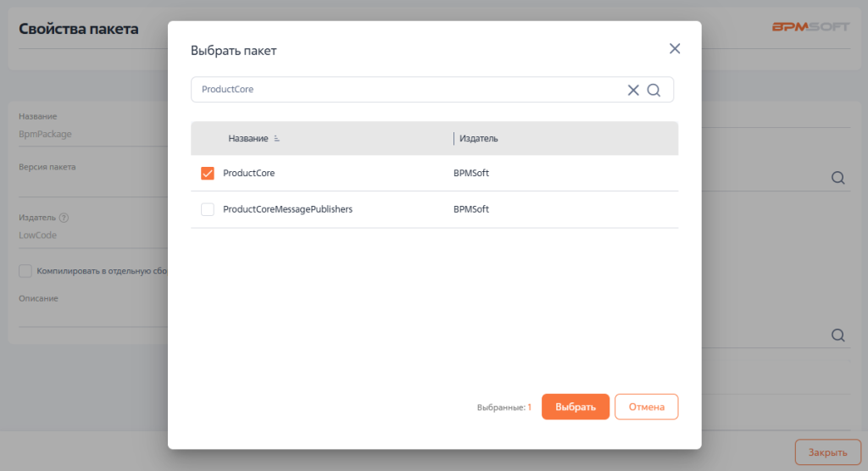The width and height of the screenshot is (868, 471).
Task: Focus the package search input field
Action: [407, 90]
